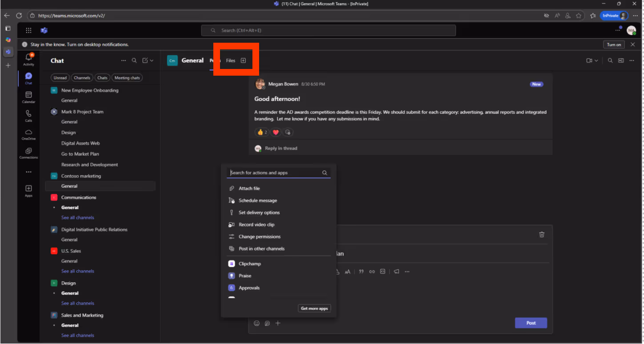The height and width of the screenshot is (344, 644).
Task: Dismiss the notifications banner
Action: 633,45
